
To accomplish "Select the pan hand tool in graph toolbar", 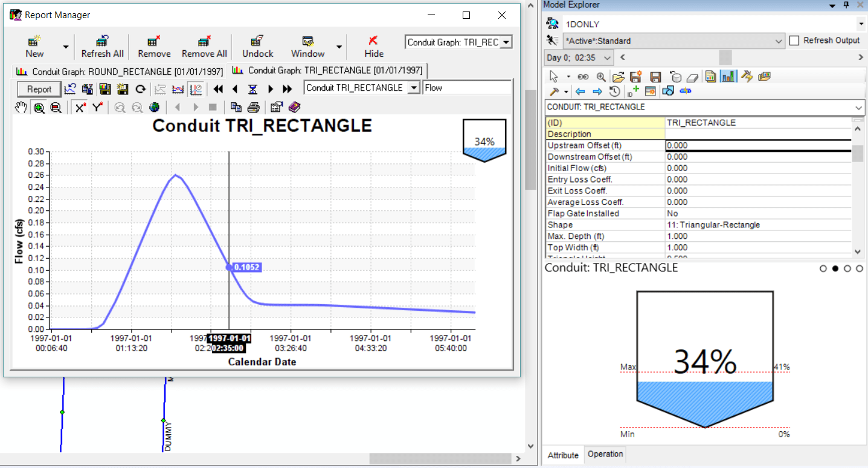I will (x=21, y=107).
